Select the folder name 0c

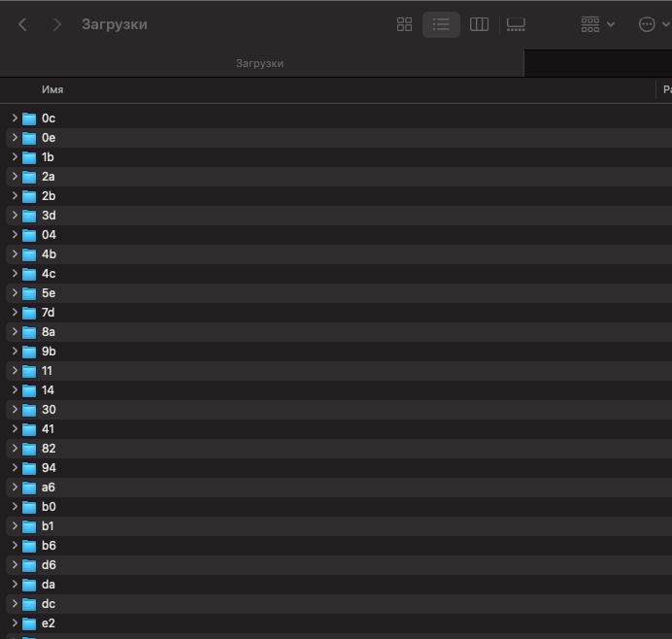tap(49, 118)
